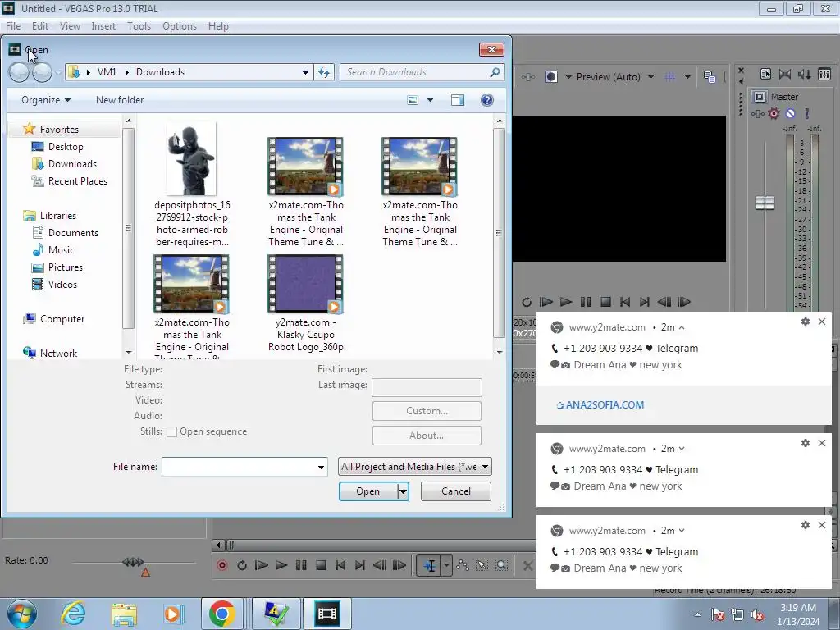Click the File name input field
The width and height of the screenshot is (840, 630).
tap(239, 467)
